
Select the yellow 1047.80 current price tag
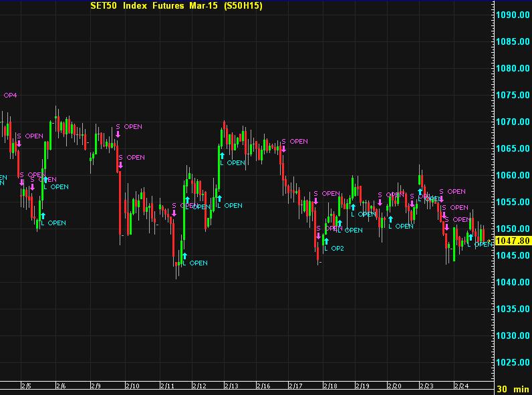[513, 241]
